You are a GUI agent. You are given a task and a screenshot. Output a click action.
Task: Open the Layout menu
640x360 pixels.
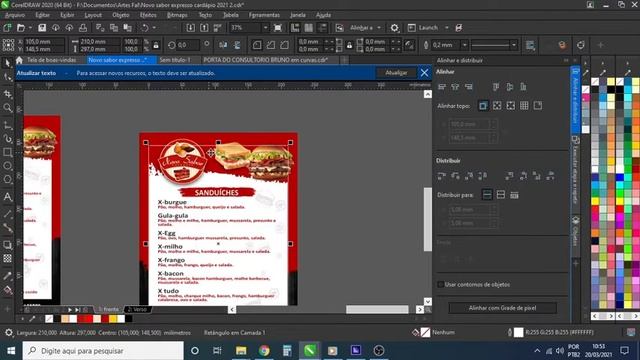[x=93, y=15]
